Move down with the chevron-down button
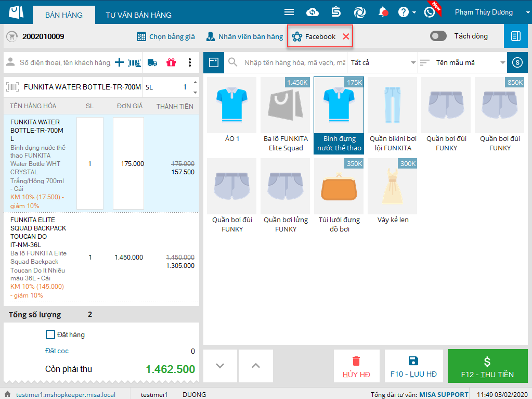 pyautogui.click(x=220, y=366)
